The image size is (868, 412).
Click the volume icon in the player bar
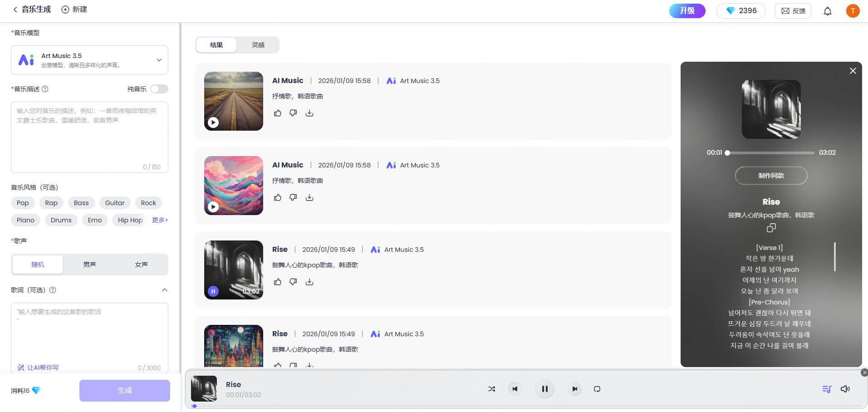pos(844,389)
